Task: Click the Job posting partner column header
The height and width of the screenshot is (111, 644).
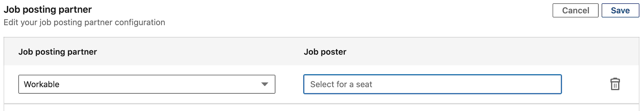Action: click(x=58, y=52)
